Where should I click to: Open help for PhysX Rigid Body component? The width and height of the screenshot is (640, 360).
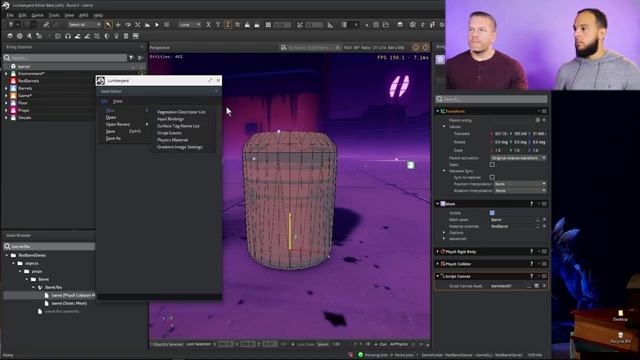[x=531, y=252]
